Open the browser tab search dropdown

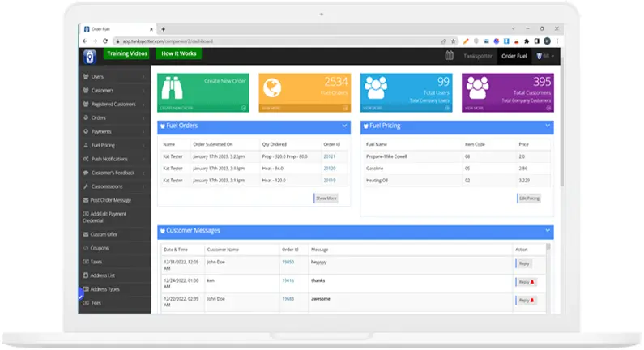point(514,28)
